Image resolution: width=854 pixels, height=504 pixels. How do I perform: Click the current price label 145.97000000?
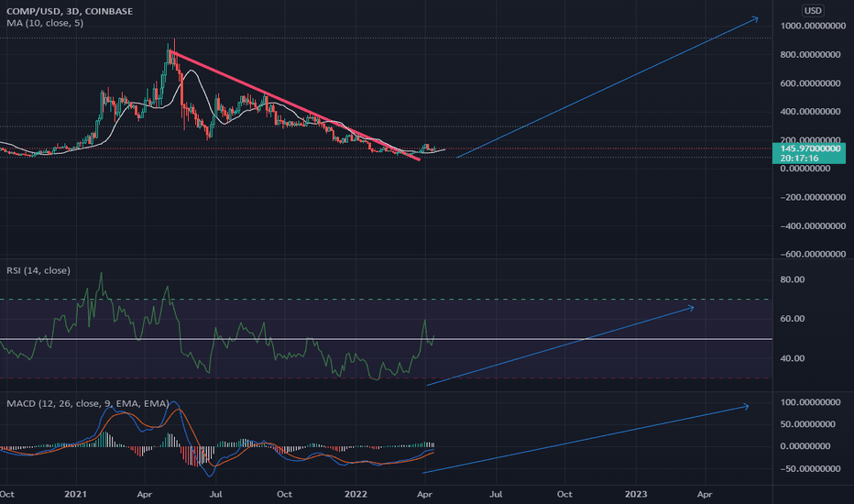click(x=809, y=148)
